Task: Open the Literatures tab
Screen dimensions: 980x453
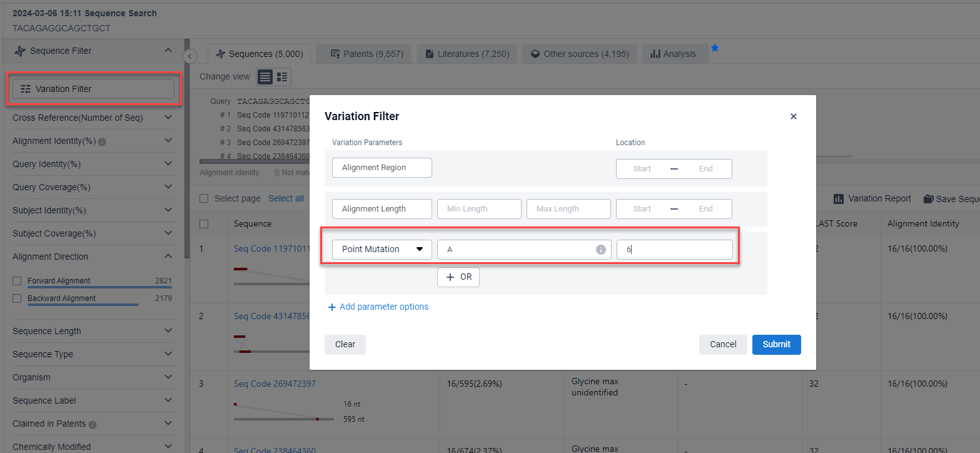Action: (x=467, y=54)
